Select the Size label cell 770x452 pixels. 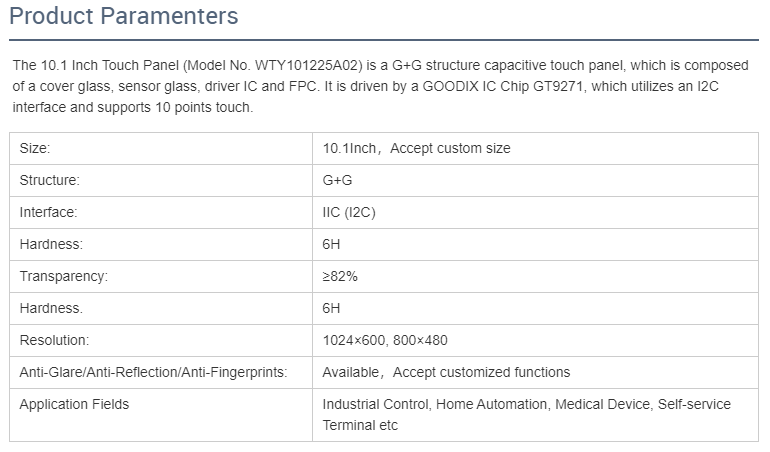pos(161,148)
